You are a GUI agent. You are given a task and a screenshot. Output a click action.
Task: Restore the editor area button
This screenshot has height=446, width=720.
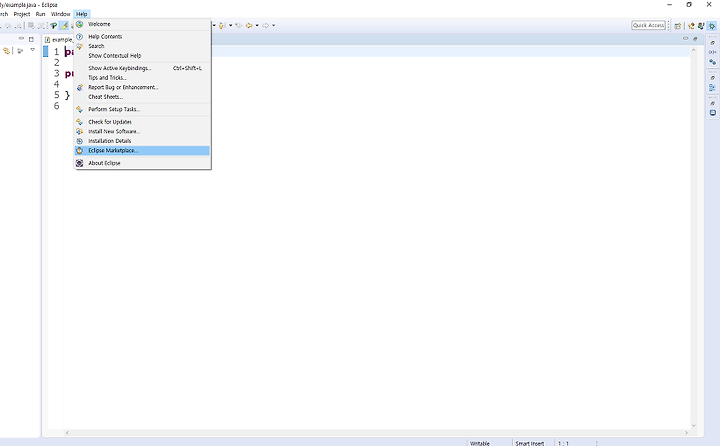(695, 39)
